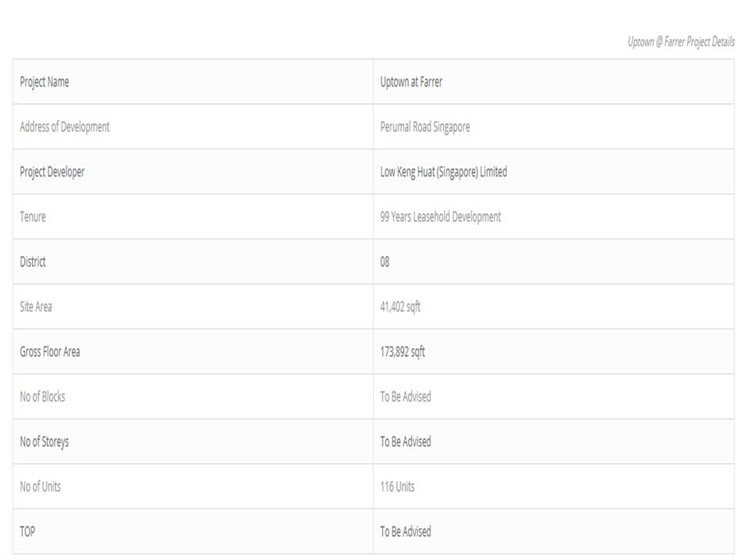Click the "Uptown at Farrer" value cell
737x560 pixels.
411,82
